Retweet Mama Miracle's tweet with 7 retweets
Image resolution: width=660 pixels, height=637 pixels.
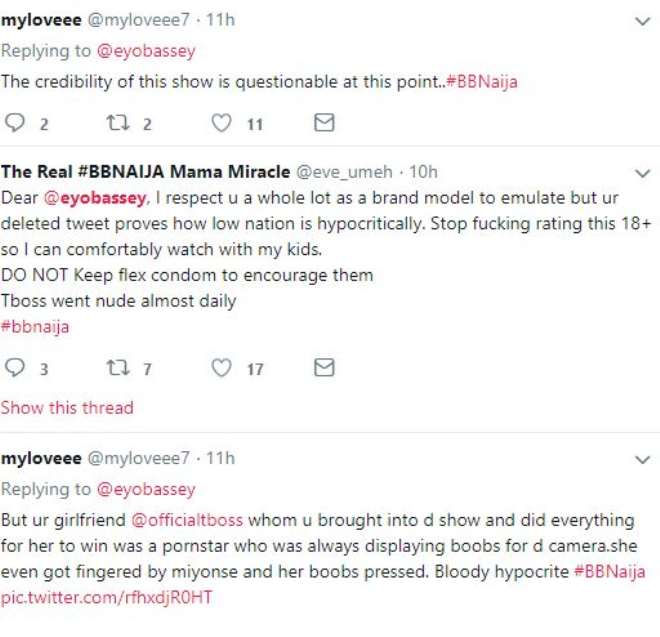click(x=118, y=368)
